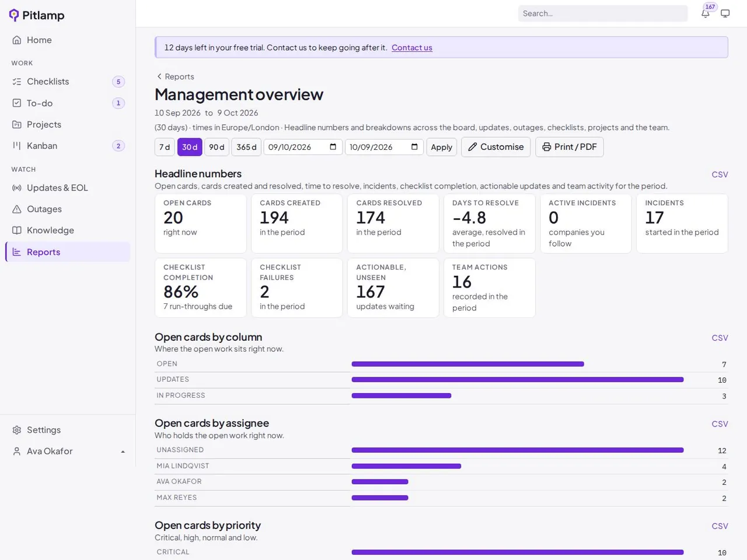Click the Contact us link
The height and width of the screenshot is (560, 747).
tap(412, 48)
